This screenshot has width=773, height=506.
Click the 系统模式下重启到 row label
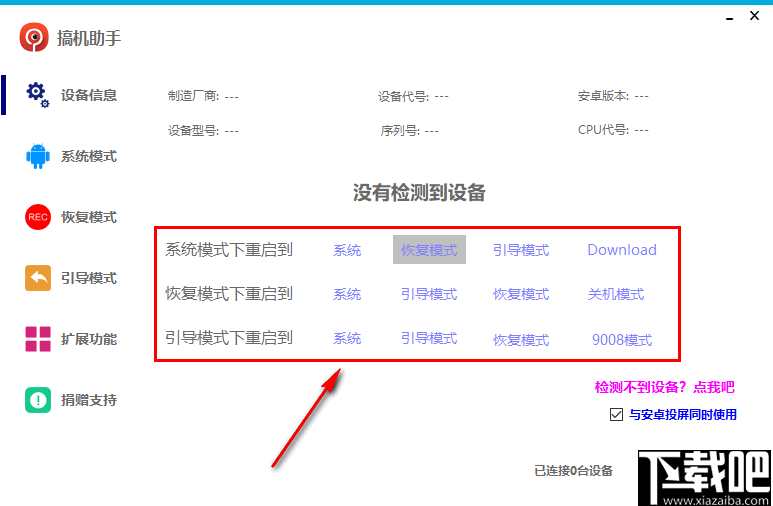[x=229, y=250]
